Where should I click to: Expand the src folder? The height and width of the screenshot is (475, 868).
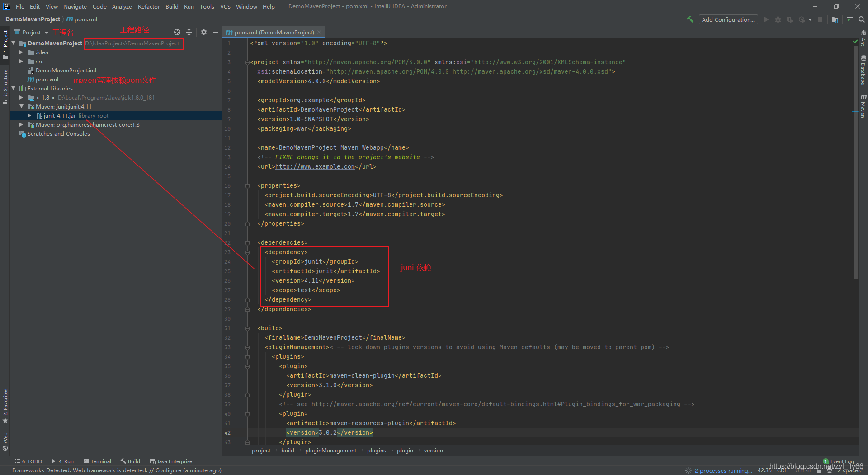(x=21, y=62)
